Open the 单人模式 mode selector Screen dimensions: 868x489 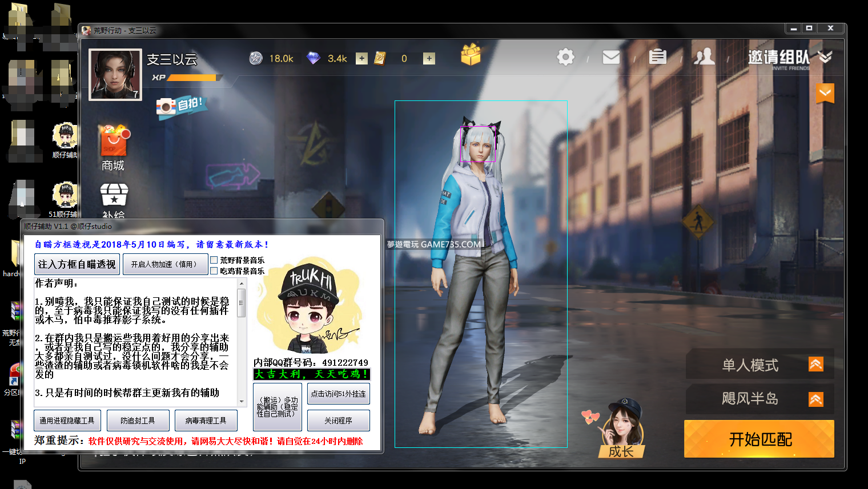760,365
